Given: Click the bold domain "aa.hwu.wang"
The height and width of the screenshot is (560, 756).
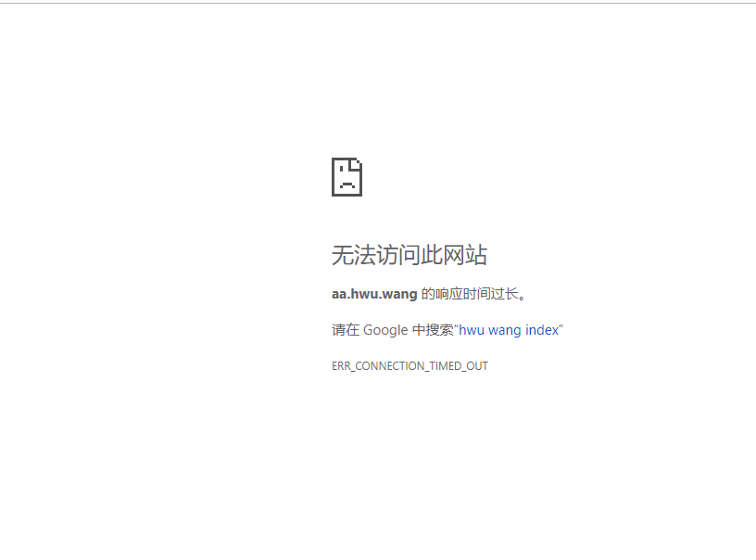Looking at the screenshot, I should 374,294.
